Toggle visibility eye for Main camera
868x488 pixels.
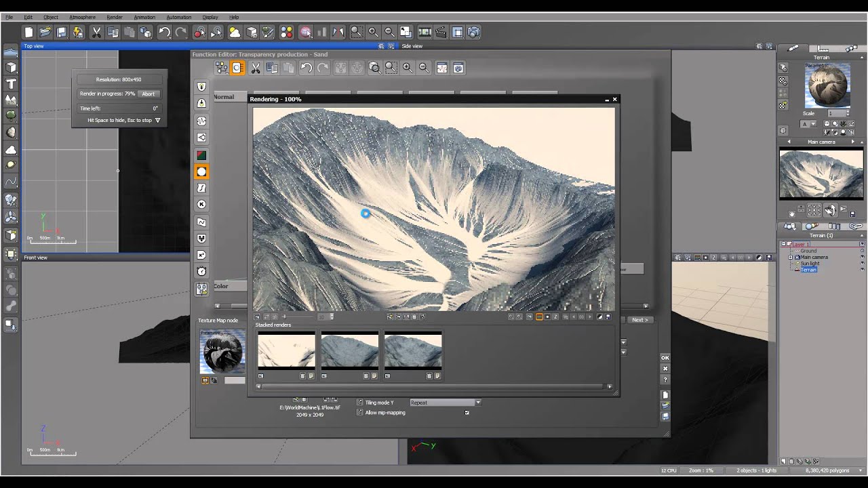click(863, 258)
